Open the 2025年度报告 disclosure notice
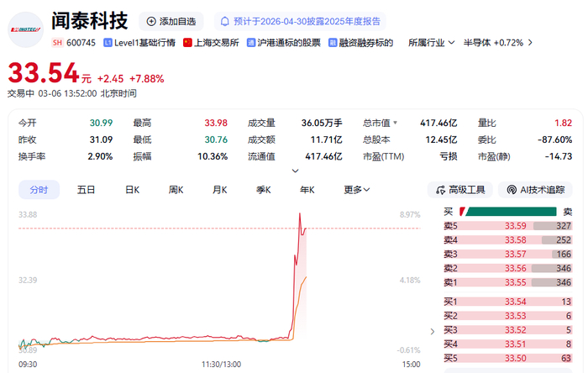 [300, 21]
